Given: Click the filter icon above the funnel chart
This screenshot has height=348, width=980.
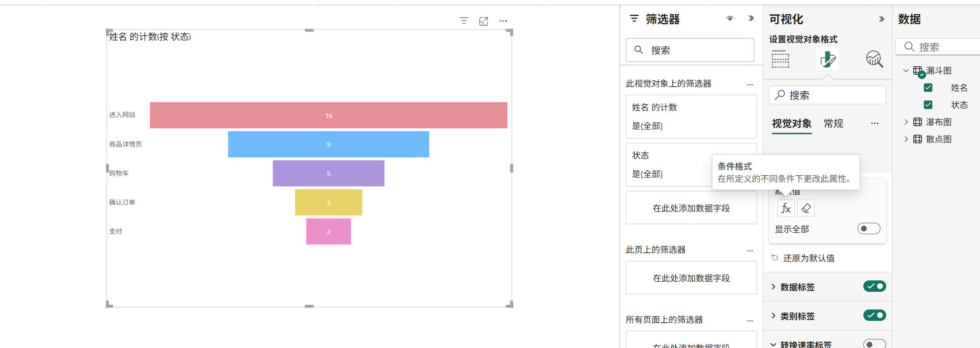Looking at the screenshot, I should coord(464,21).
